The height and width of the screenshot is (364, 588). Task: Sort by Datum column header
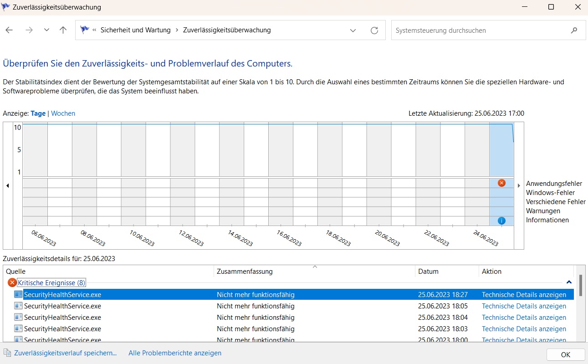pyautogui.click(x=447, y=271)
